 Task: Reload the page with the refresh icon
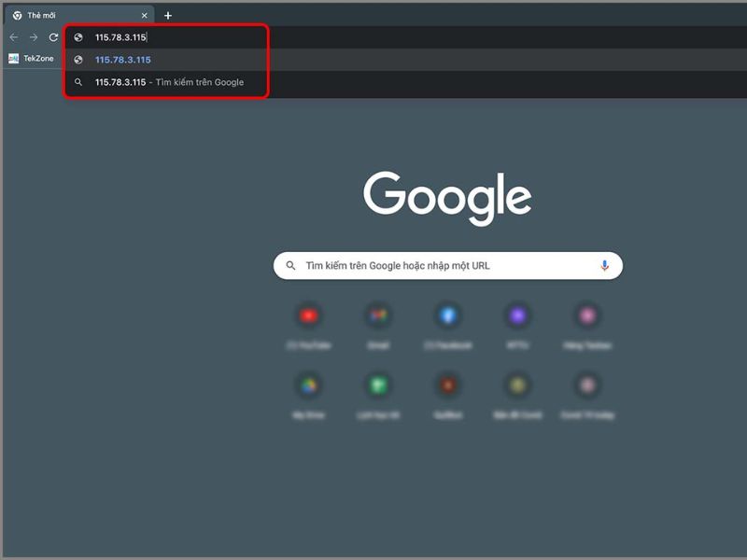point(53,37)
